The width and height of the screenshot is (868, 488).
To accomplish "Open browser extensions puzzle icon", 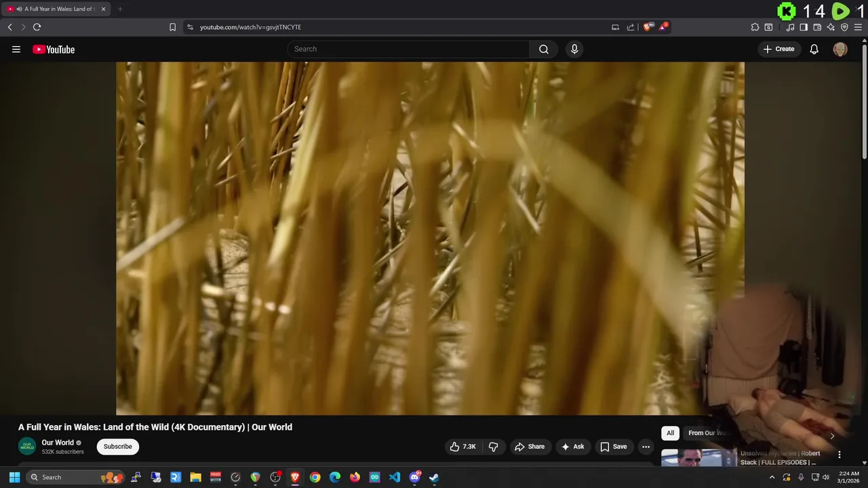I will click(x=755, y=27).
